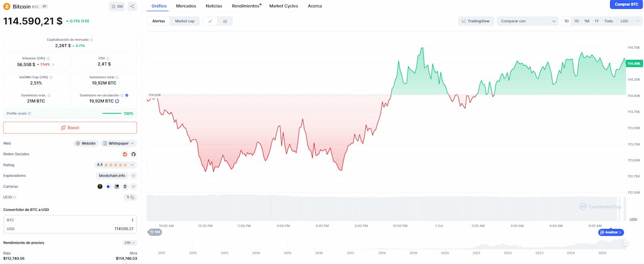Viewport: 644px width, 264px height.
Task: Open the Acerca tab
Action: coord(315,6)
